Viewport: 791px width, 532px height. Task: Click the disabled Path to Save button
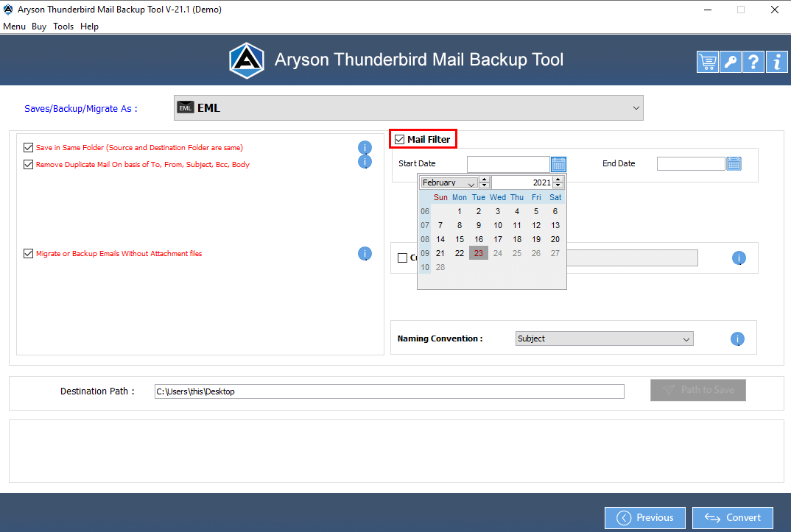[698, 390]
